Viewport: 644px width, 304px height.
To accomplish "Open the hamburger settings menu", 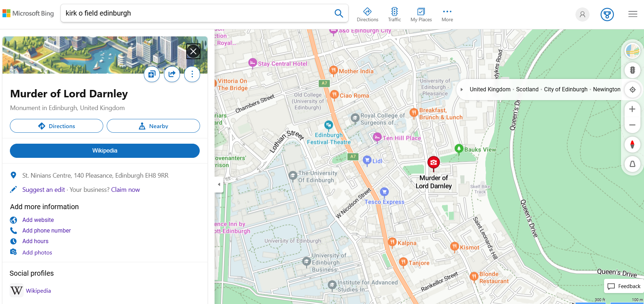I will [x=633, y=14].
